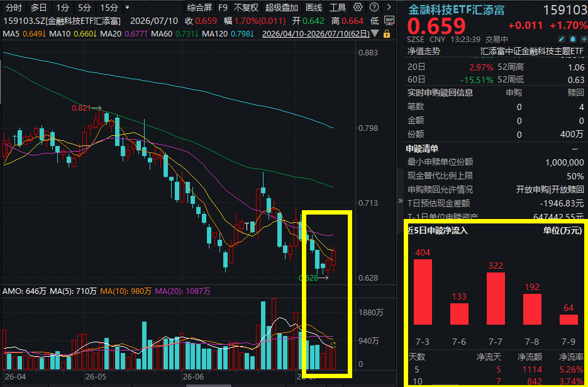Viewport: 588px width, 387px height.
Task: Switch to 分时 intraday tab
Action: click(x=14, y=8)
